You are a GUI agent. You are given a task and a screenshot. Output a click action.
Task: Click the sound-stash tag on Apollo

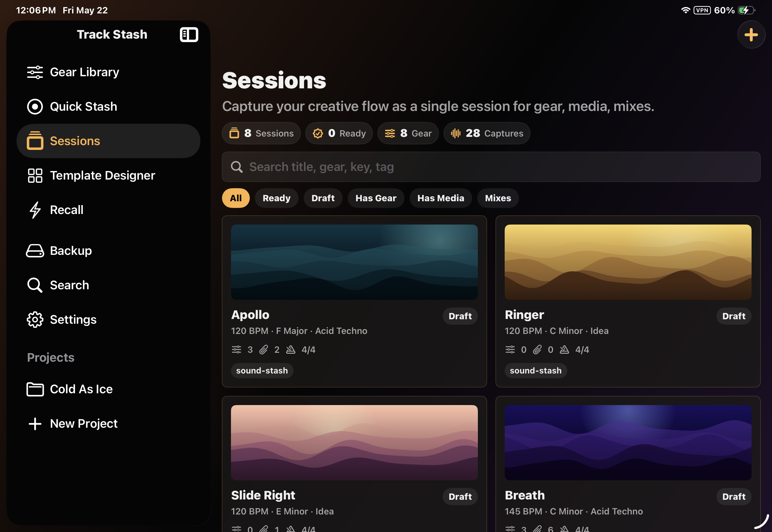coord(262,371)
